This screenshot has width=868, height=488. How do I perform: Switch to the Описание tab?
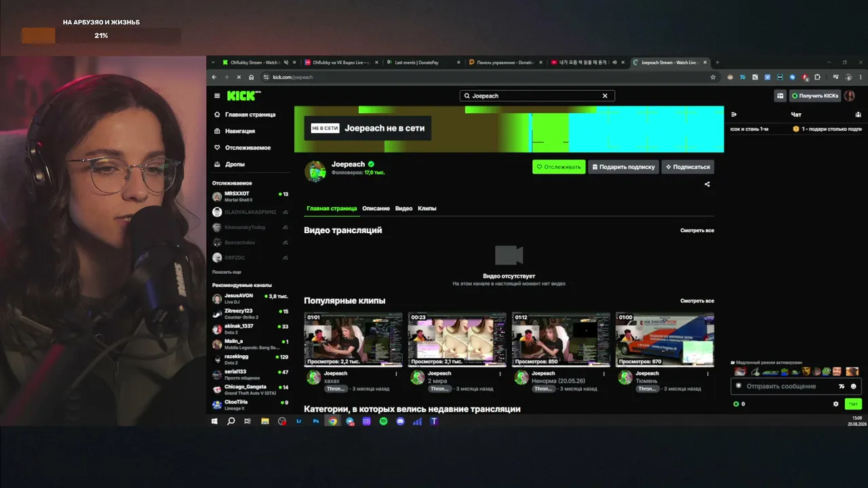(x=376, y=209)
